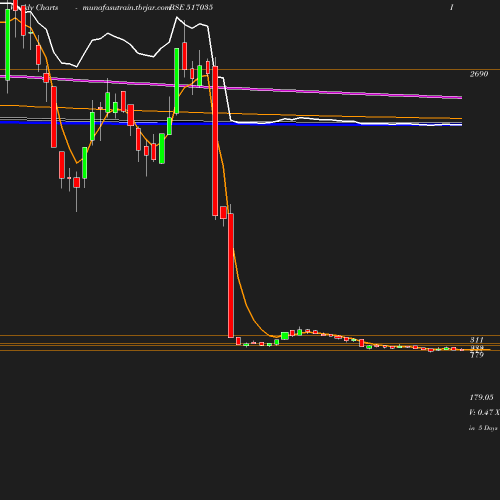Click the 'in 5 Days' label

pos(483,428)
